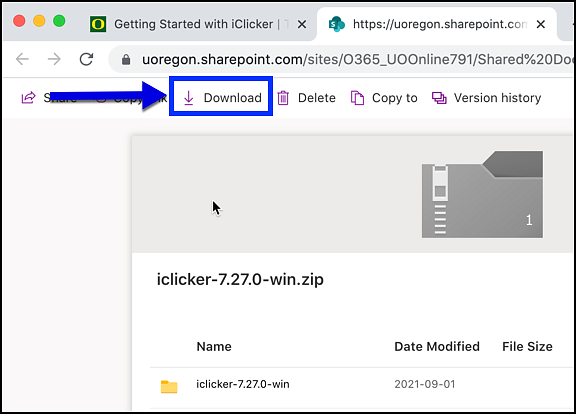Click the Version history icon
Image resolution: width=576 pixels, height=414 pixels.
tap(439, 98)
